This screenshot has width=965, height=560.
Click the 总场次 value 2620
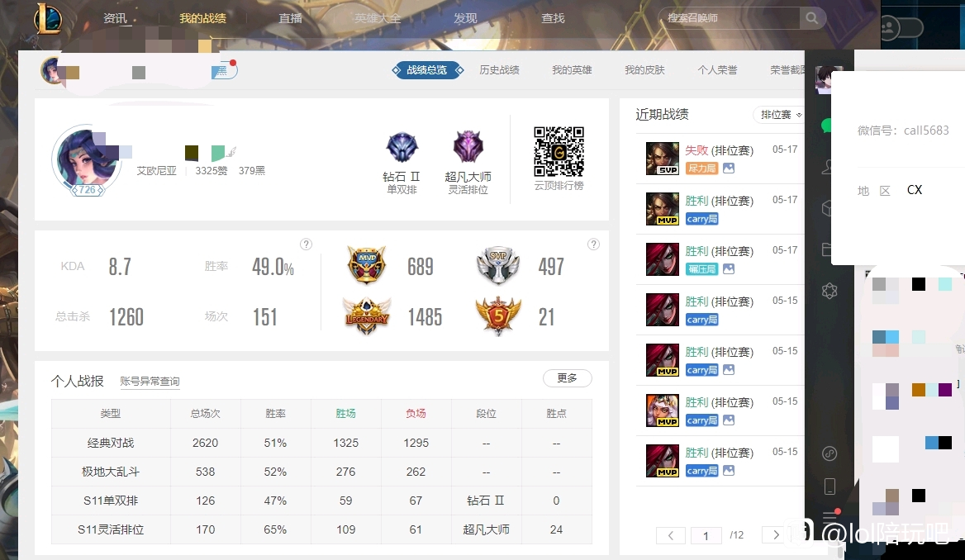[x=205, y=443]
